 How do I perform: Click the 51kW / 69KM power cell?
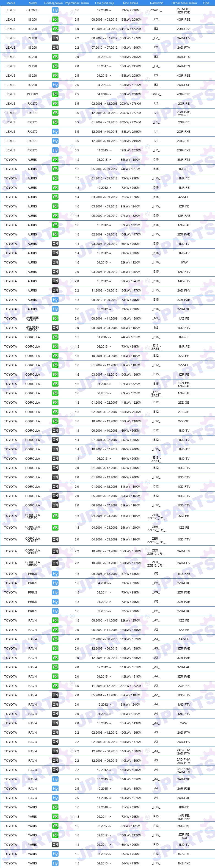point(130,807)
